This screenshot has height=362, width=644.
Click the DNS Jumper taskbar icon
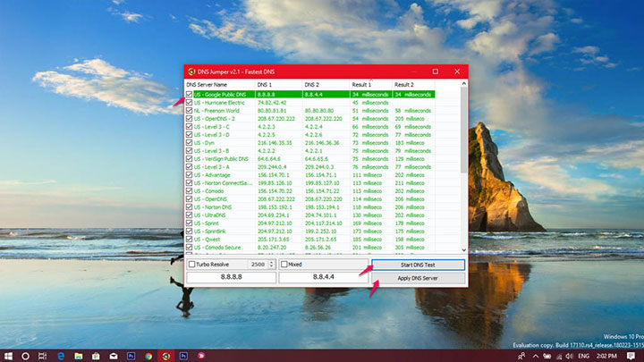(x=166, y=356)
